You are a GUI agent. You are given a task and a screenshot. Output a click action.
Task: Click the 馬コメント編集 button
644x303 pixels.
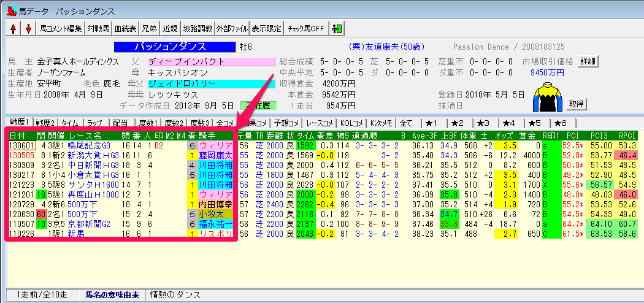[60, 28]
